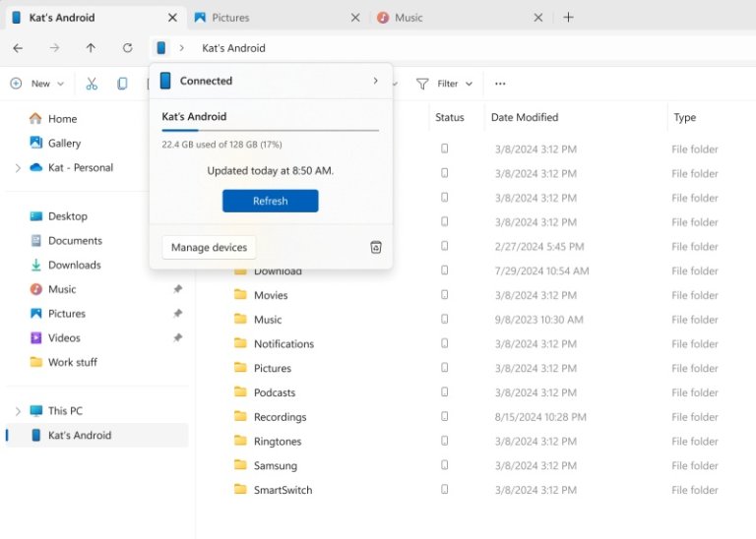Click date 2/27/2024 5:45 PM
756x539 pixels.
[x=539, y=247]
